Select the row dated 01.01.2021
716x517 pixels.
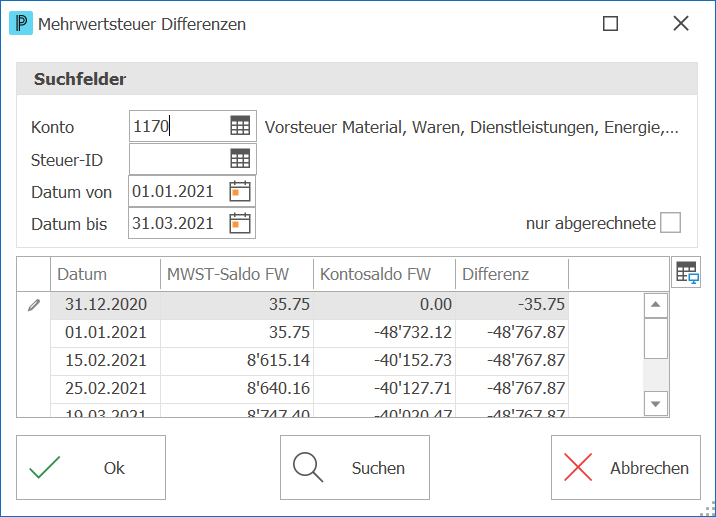pos(309,332)
